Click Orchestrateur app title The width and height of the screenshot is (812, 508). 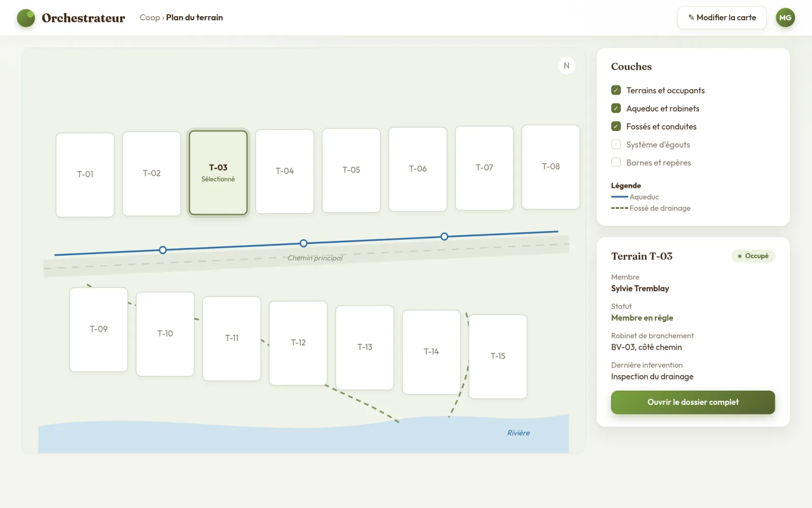pyautogui.click(x=83, y=18)
